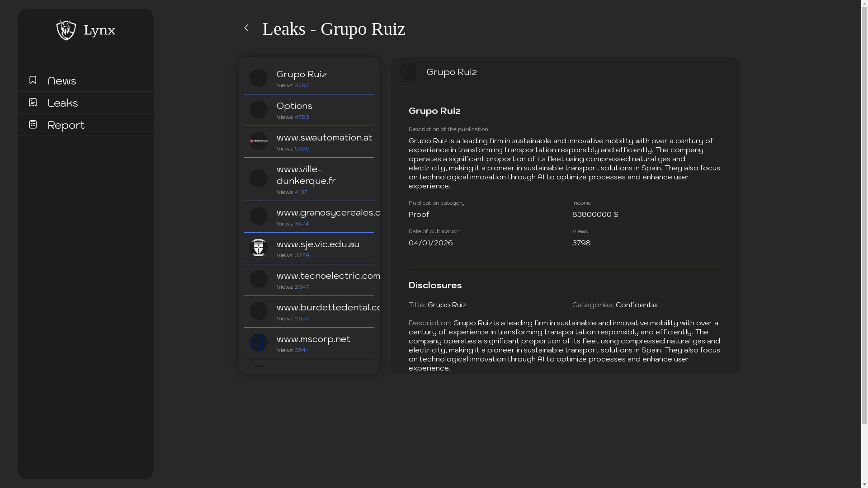Screen dimensions: 868x488
Task: Click the Report checklist icon
Action: [x=33, y=124]
